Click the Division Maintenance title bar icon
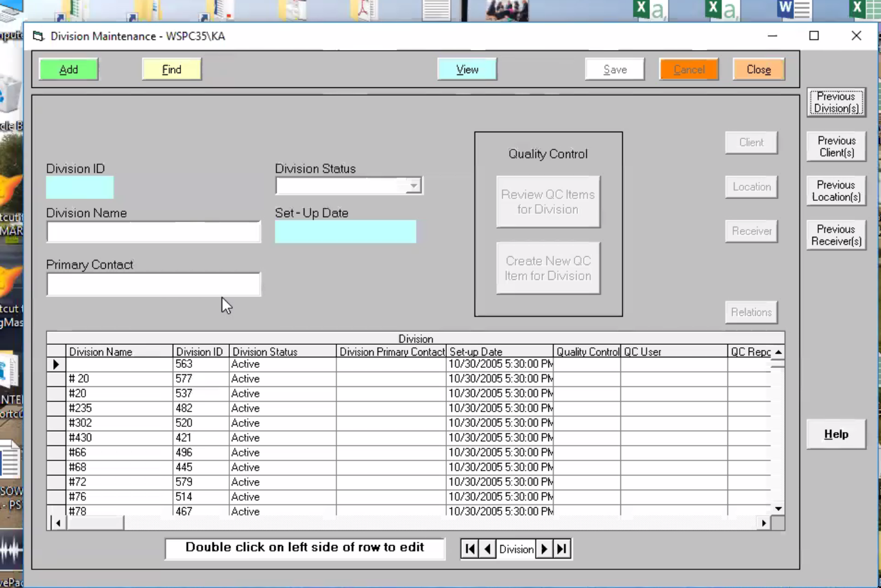This screenshot has height=588, width=881. click(39, 37)
